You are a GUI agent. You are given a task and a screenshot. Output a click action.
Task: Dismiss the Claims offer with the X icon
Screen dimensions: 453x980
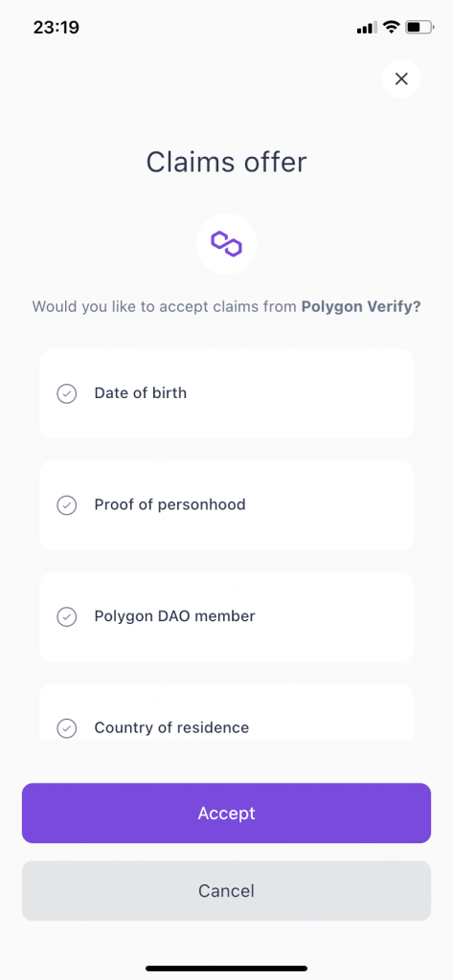pyautogui.click(x=401, y=78)
